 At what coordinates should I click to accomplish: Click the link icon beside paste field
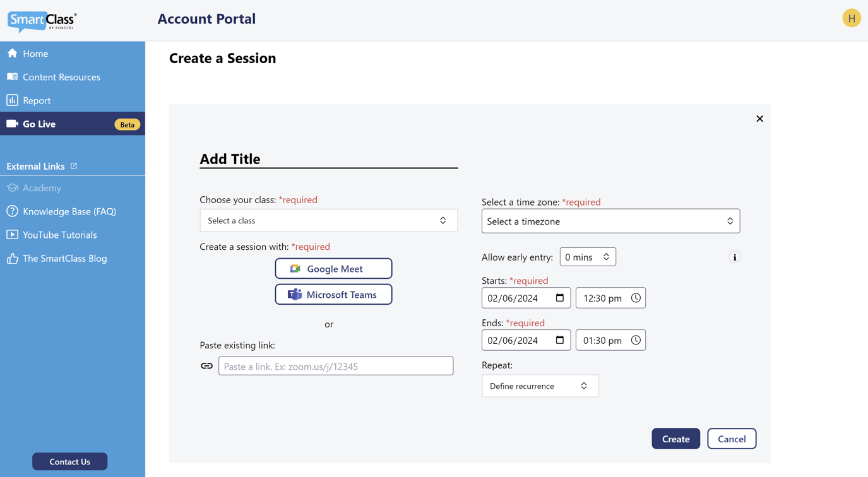click(x=206, y=365)
